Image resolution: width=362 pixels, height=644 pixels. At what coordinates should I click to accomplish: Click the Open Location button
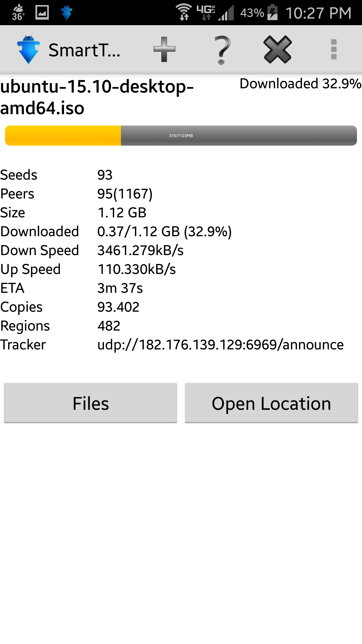[271, 403]
